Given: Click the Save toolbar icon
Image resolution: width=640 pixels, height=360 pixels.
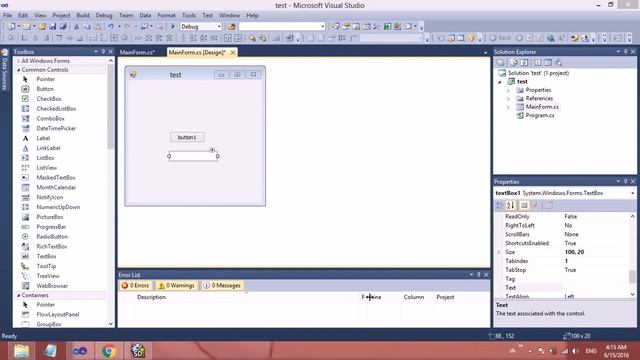Looking at the screenshot, I should click(x=53, y=27).
